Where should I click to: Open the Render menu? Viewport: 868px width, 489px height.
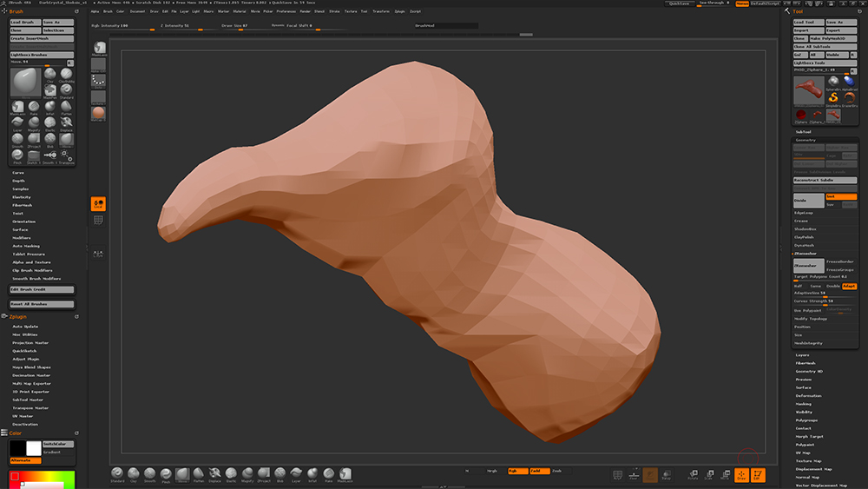[x=305, y=11]
